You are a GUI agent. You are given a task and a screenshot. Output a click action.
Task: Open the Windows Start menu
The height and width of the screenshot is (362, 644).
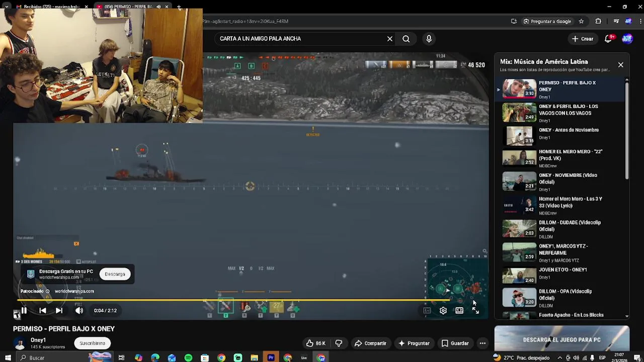[8, 357]
